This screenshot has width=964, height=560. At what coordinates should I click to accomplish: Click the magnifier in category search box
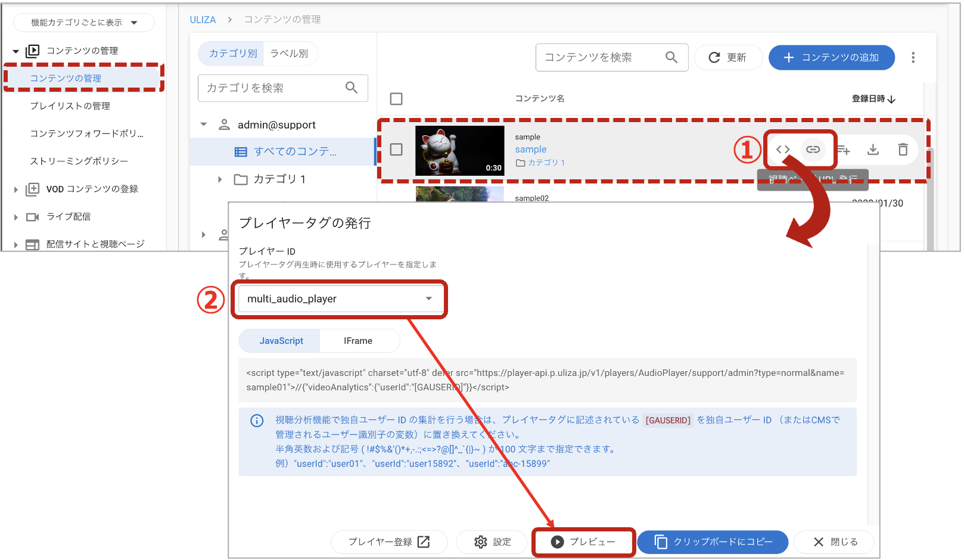click(x=352, y=88)
